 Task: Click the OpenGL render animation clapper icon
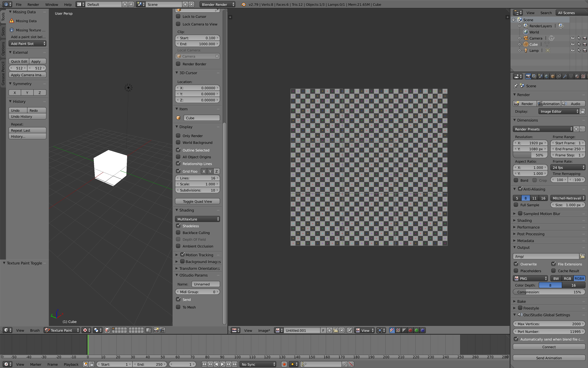[x=162, y=330]
